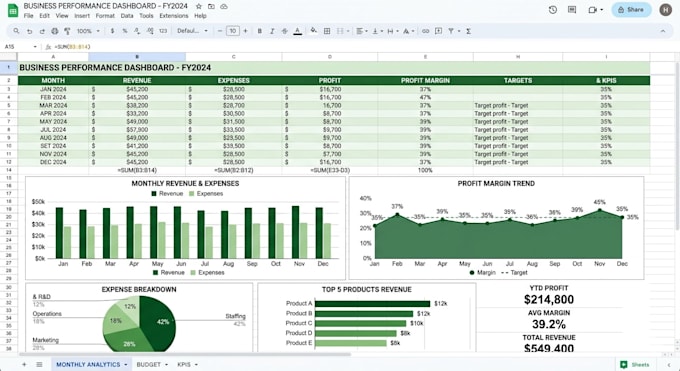The width and height of the screenshot is (680, 371).
Task: Open the font family dropdown
Action: pyautogui.click(x=192, y=31)
